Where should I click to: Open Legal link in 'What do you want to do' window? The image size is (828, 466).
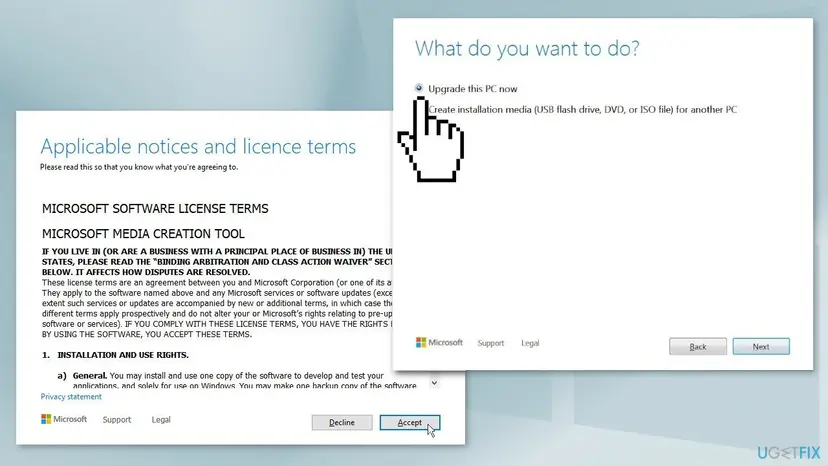tap(530, 343)
